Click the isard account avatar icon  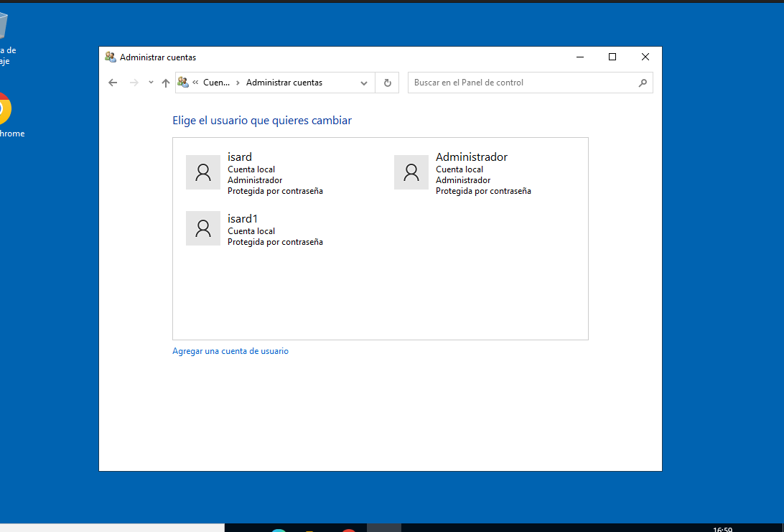(x=203, y=172)
